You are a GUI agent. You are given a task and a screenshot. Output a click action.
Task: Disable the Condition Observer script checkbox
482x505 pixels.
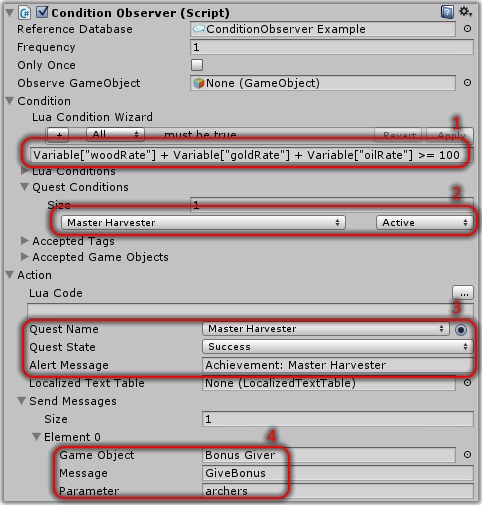point(42,12)
